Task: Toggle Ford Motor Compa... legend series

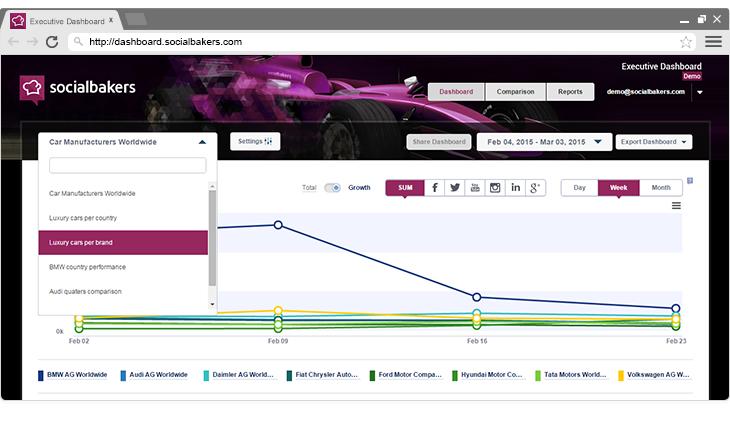Action: [406, 375]
